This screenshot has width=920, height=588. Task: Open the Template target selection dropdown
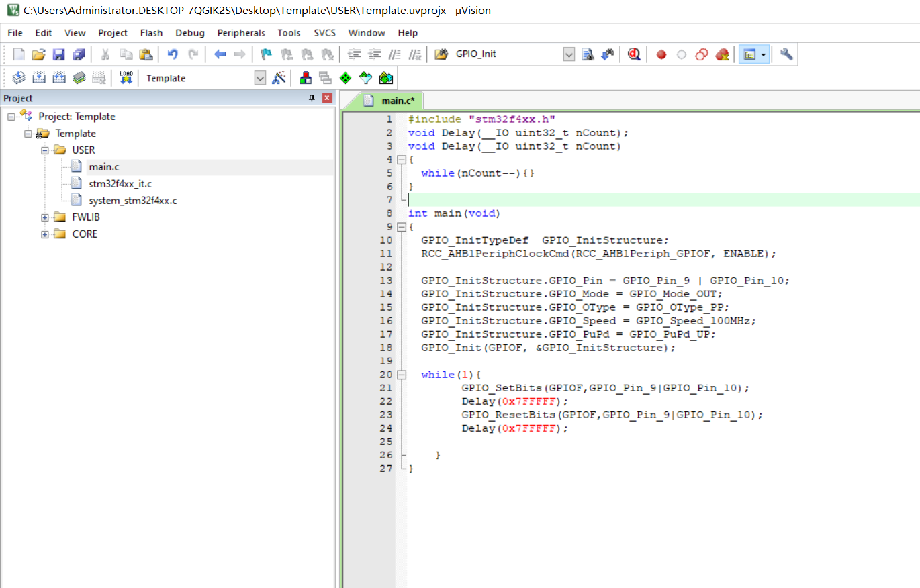point(260,78)
